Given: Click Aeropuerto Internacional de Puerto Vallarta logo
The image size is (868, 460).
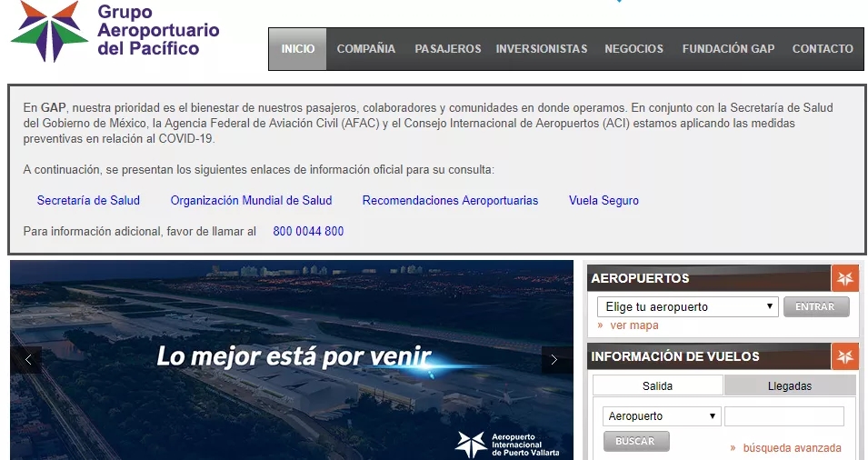Looking at the screenshot, I should (508, 445).
